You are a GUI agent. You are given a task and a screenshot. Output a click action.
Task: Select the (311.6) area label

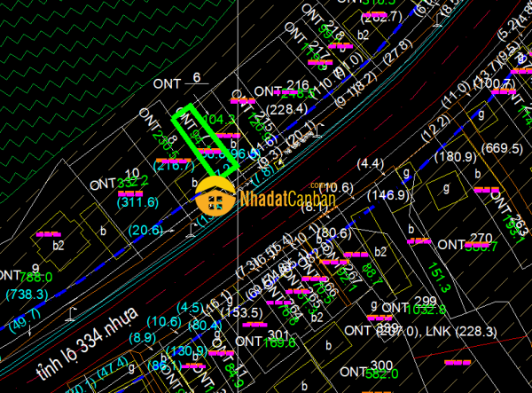[138, 202]
